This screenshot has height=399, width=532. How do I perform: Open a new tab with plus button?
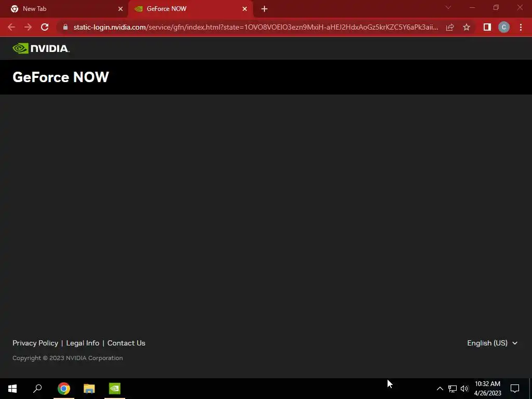pyautogui.click(x=264, y=9)
